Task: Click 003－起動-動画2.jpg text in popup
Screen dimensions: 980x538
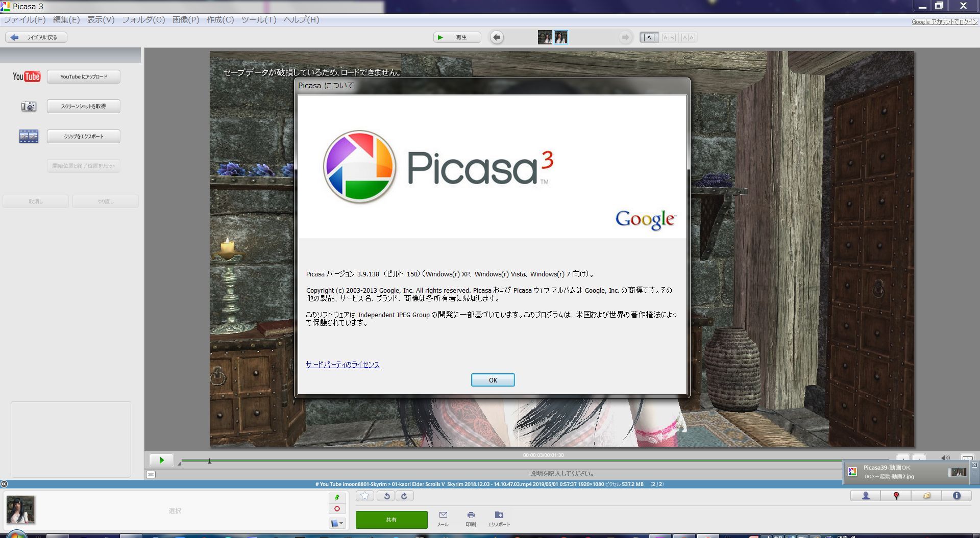Action: (889, 477)
